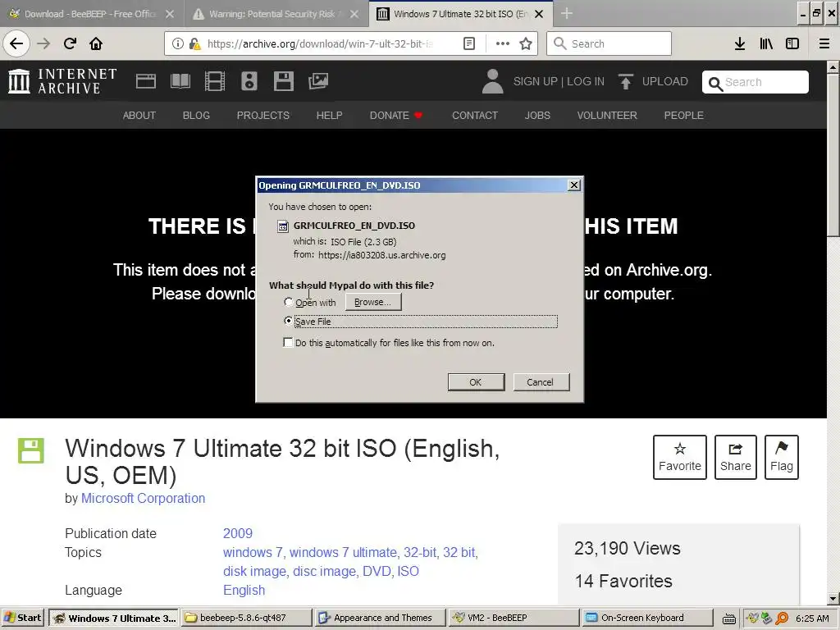
Task: Open the Windows Start button
Action: click(22, 619)
